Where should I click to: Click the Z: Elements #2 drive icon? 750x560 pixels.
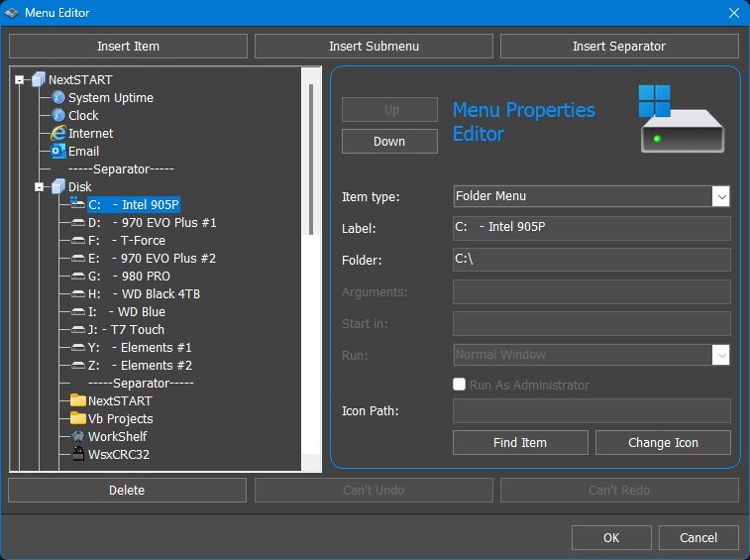point(78,365)
